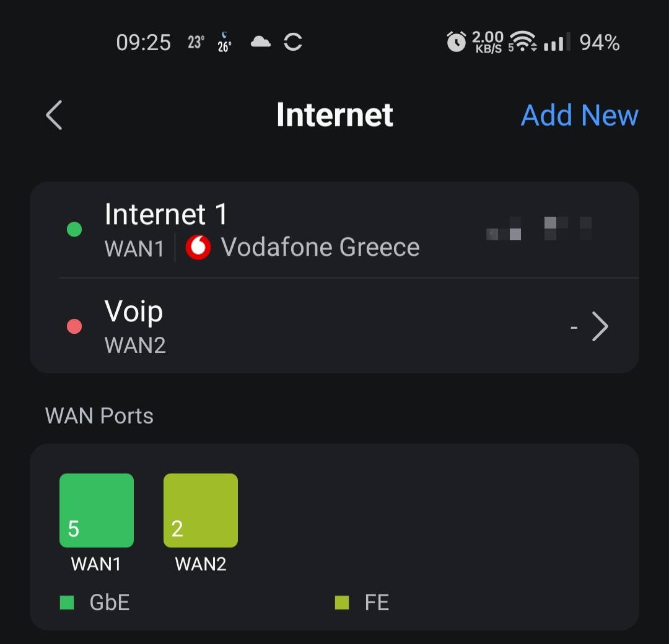Tap the Wi-Fi signal status icon
Viewport: 669px width, 644px height.
pyautogui.click(x=523, y=41)
